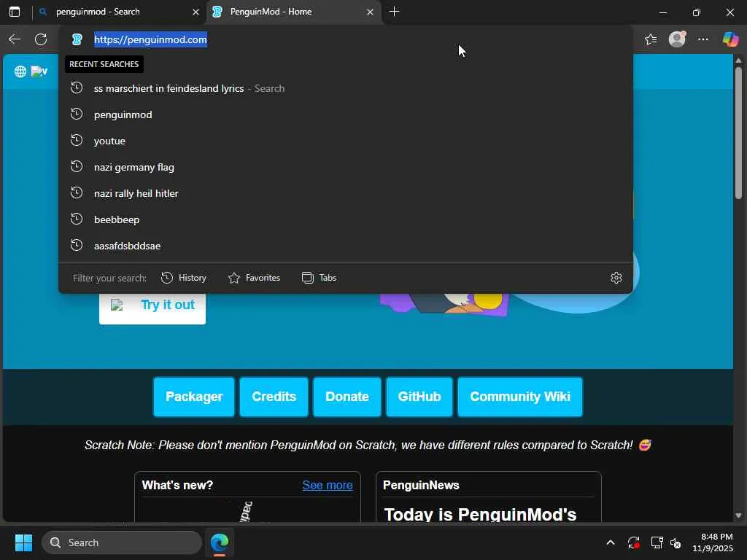Image resolution: width=747 pixels, height=560 pixels.
Task: Close the penguinmod - Search tab
Action: (196, 12)
